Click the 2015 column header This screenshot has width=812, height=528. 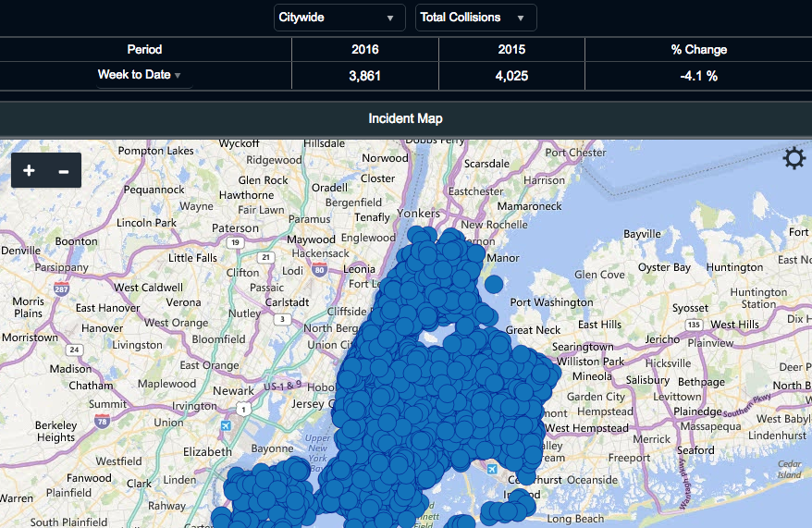pyautogui.click(x=511, y=50)
